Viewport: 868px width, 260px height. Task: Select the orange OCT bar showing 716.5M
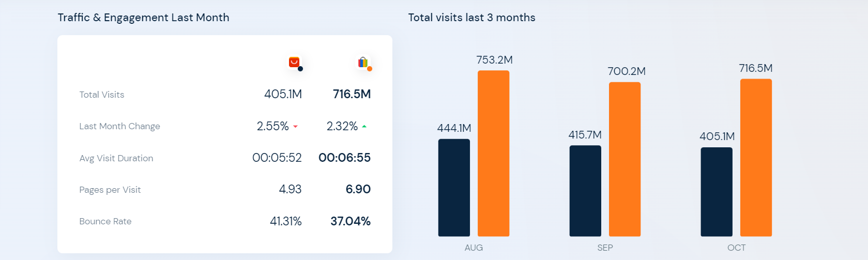(756, 158)
